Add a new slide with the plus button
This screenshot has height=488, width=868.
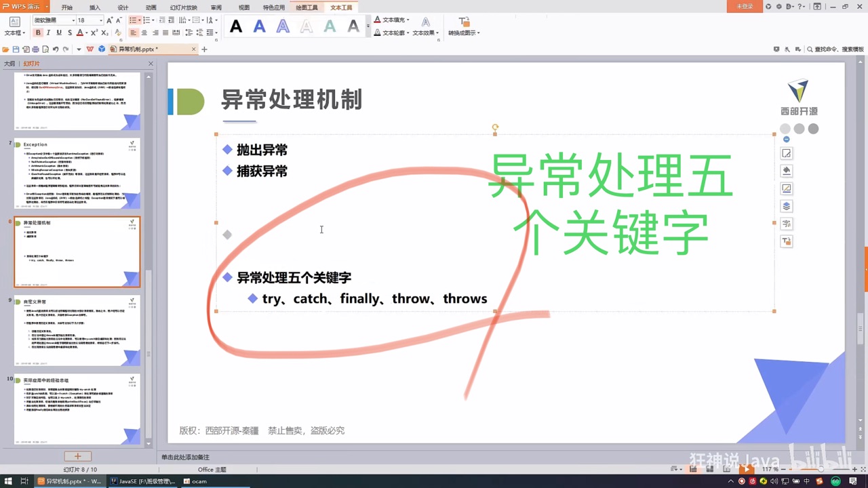tap(77, 455)
